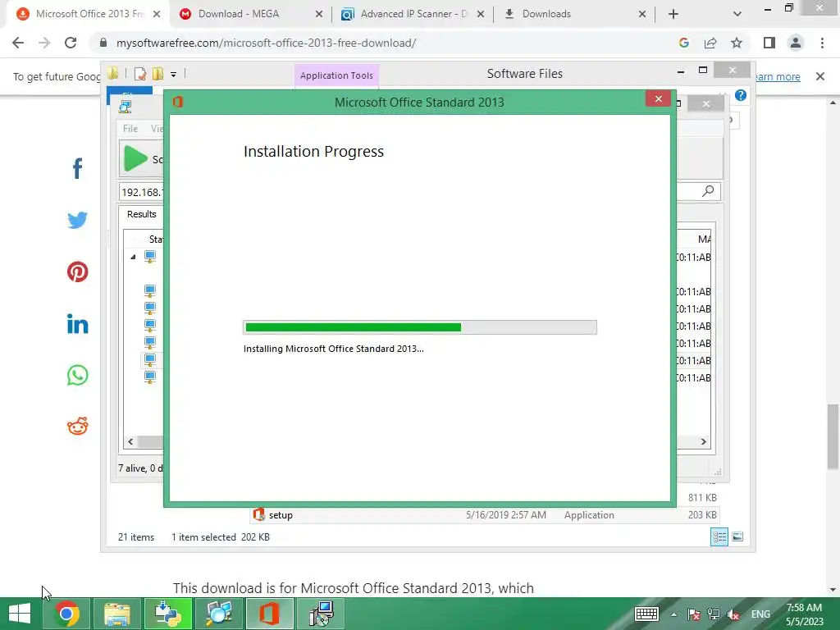Click the installation progress bar

(x=420, y=327)
